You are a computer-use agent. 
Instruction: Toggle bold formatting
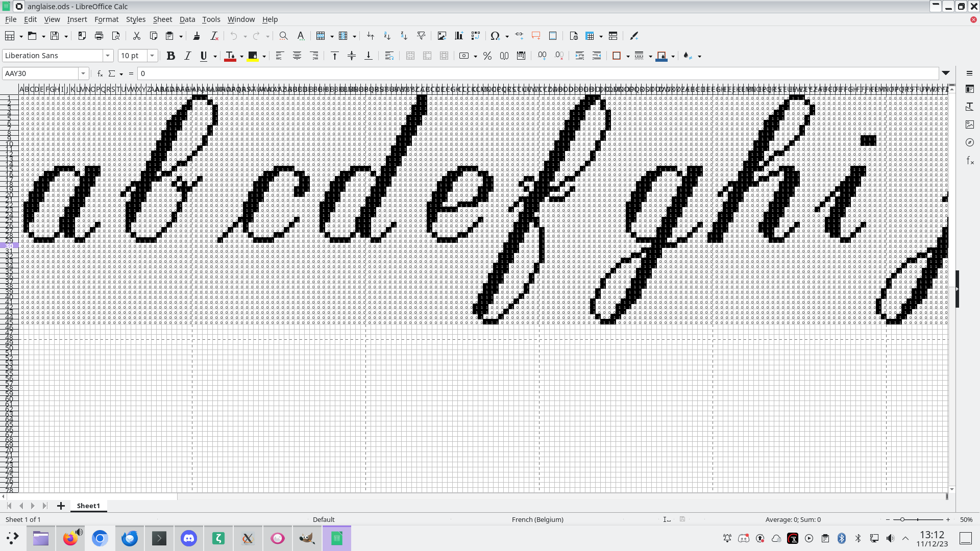(170, 56)
